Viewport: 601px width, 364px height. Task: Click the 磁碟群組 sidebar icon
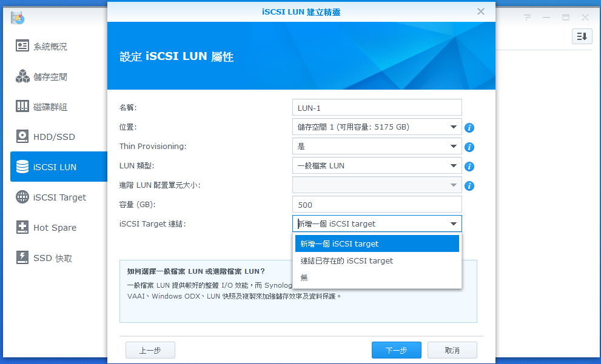[22, 106]
